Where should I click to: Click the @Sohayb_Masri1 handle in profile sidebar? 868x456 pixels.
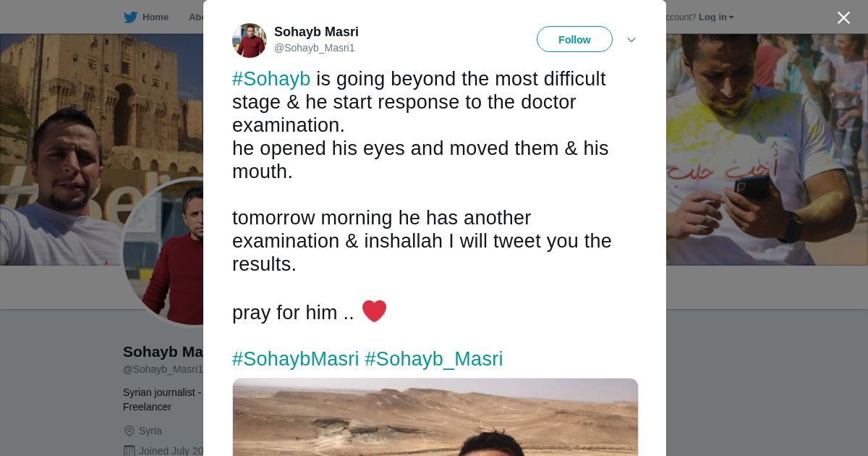point(163,369)
